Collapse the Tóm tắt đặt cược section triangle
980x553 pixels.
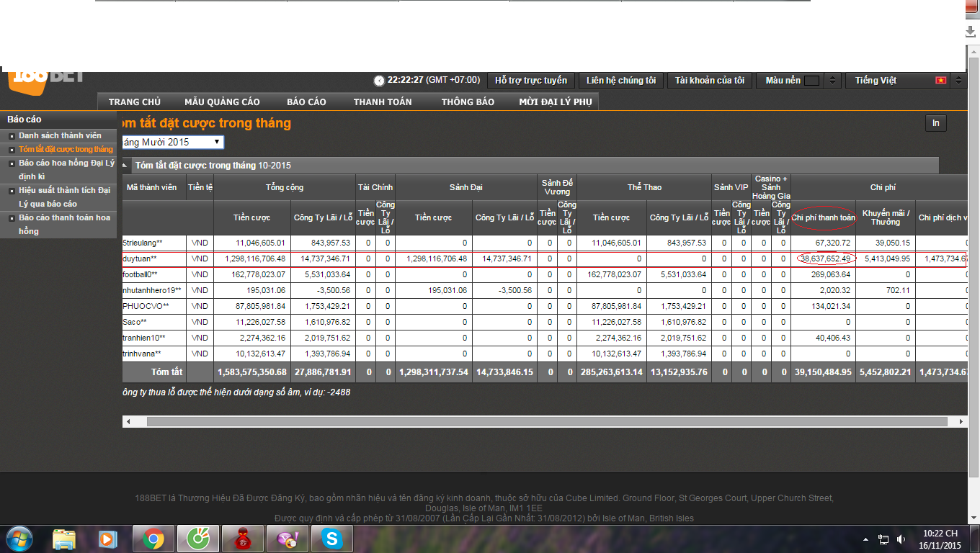126,166
